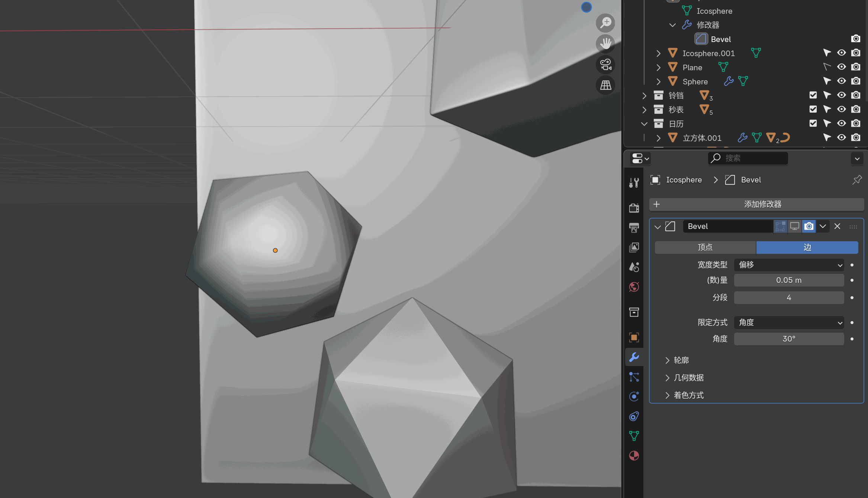Click the 分段 value slider field
Image resolution: width=868 pixels, height=498 pixels.
pyautogui.click(x=789, y=298)
